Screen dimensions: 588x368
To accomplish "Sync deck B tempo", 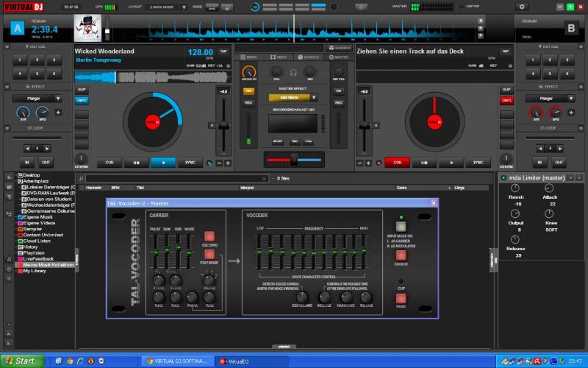I will coord(478,163).
